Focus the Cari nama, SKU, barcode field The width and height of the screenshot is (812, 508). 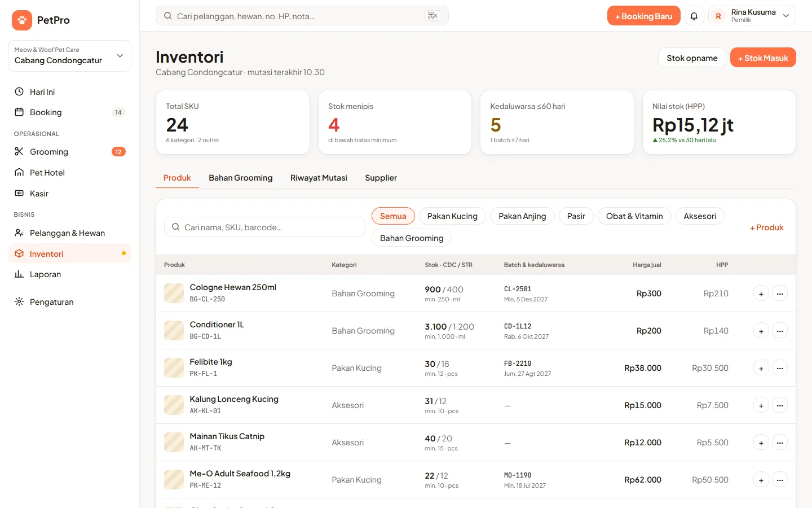tap(265, 227)
